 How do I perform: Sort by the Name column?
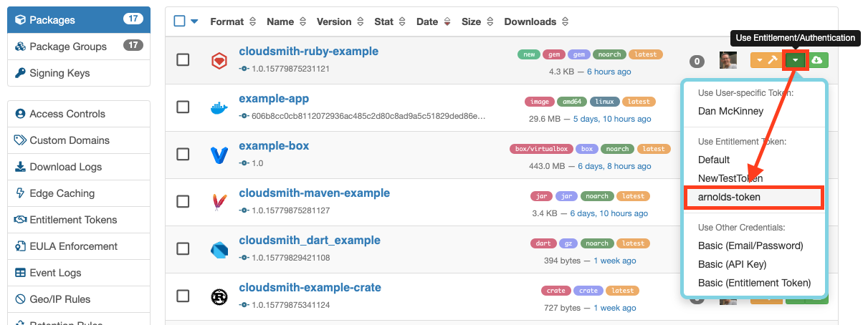286,21
